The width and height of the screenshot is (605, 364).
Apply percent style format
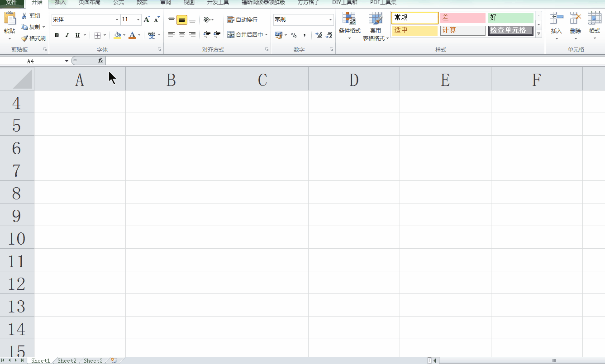tap(294, 35)
